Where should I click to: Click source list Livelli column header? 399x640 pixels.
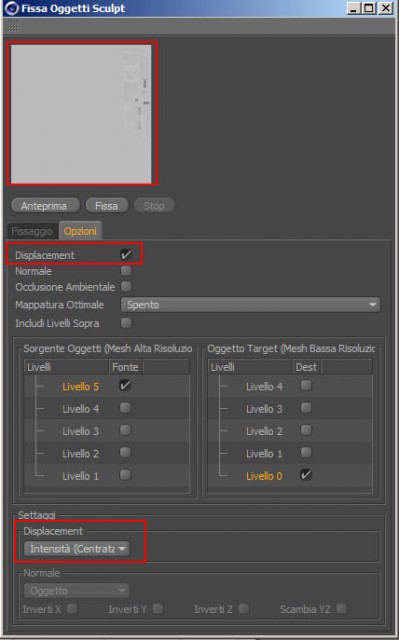click(x=67, y=367)
